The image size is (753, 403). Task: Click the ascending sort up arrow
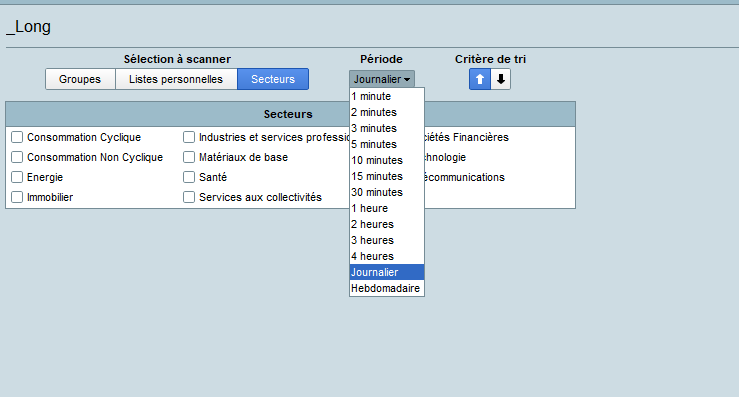pyautogui.click(x=480, y=79)
